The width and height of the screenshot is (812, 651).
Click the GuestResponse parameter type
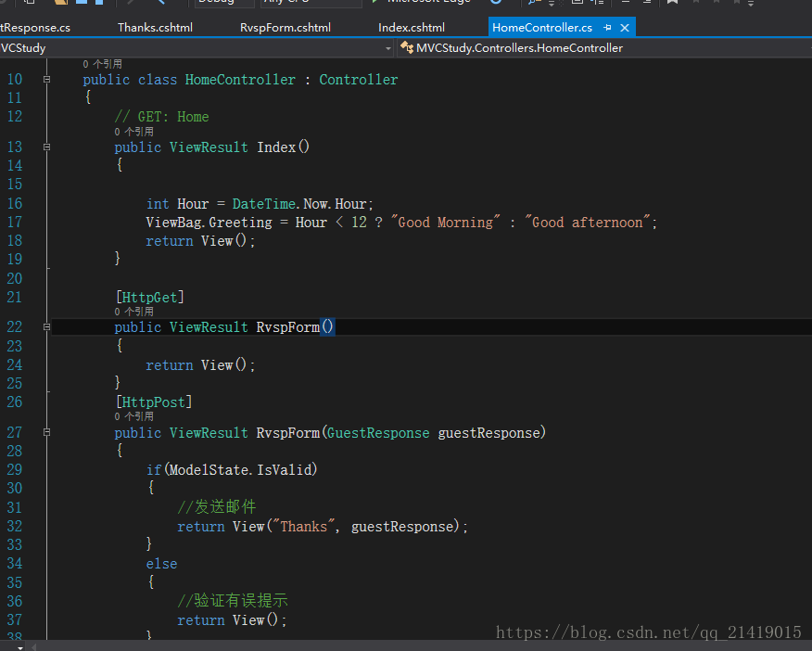click(x=378, y=433)
